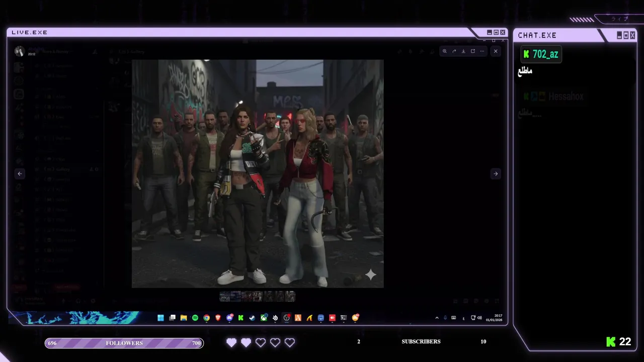Image resolution: width=644 pixels, height=362 pixels.
Task: Click the microphone icon in system tray
Action: 445,318
